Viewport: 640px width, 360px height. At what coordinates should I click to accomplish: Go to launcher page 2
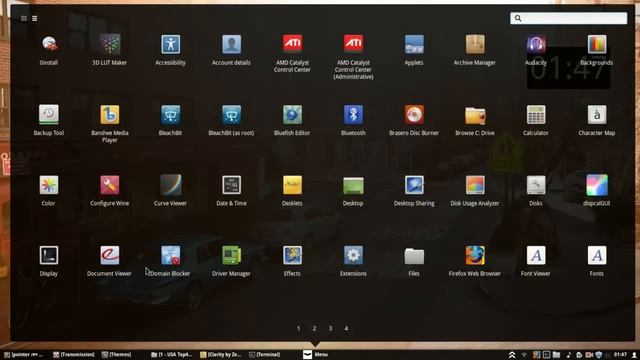point(314,328)
